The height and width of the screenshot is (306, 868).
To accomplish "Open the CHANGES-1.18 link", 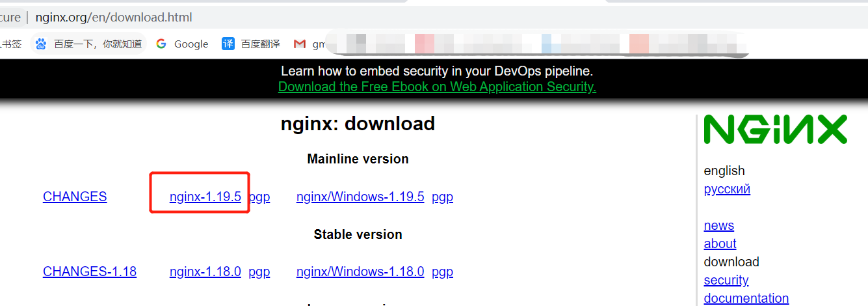I will pyautogui.click(x=90, y=271).
